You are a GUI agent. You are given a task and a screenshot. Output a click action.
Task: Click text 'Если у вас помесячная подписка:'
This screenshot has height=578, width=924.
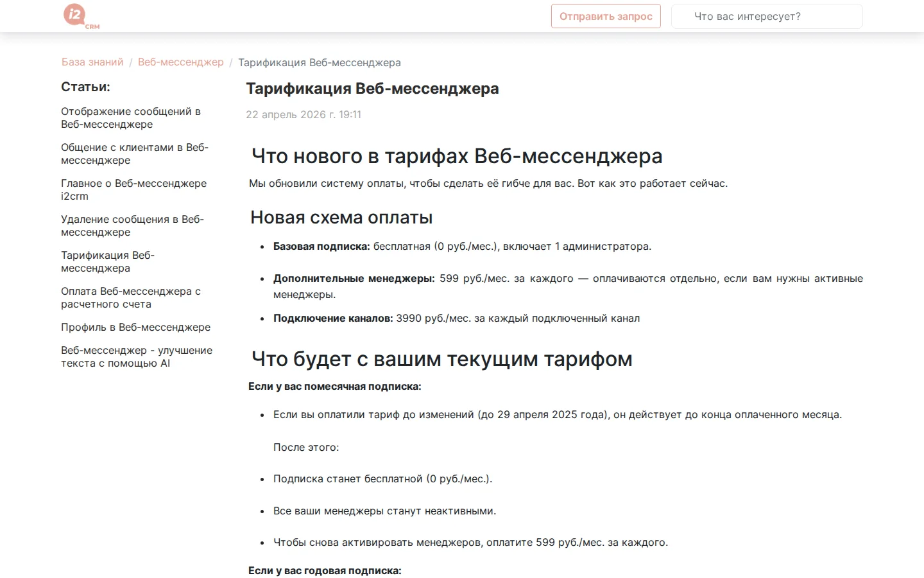(335, 386)
